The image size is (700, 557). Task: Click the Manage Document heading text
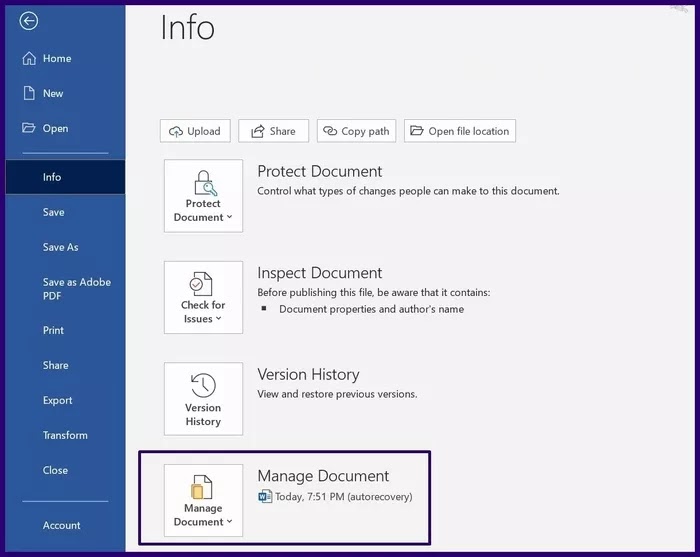[323, 476]
